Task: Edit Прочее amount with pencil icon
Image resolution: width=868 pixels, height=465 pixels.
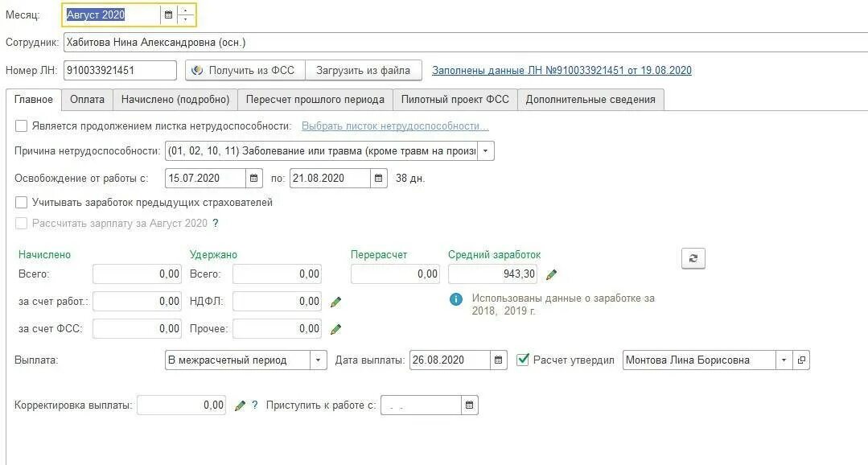Action: (x=335, y=329)
